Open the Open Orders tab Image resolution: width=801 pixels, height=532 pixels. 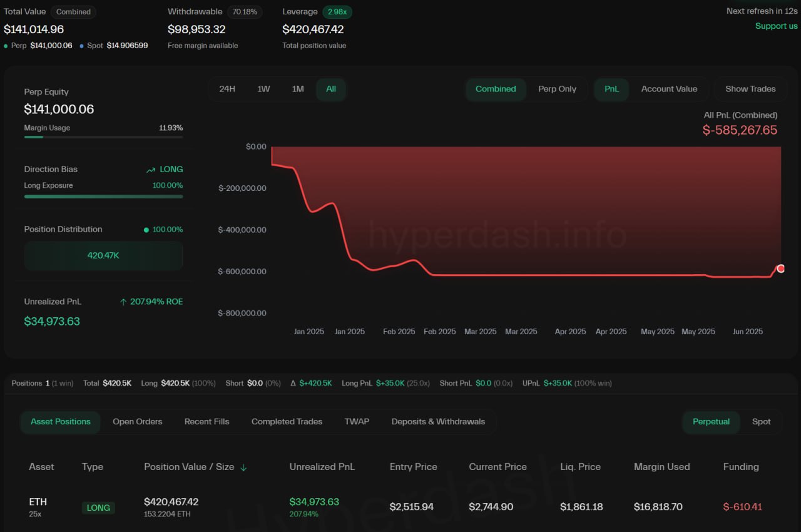pos(137,422)
